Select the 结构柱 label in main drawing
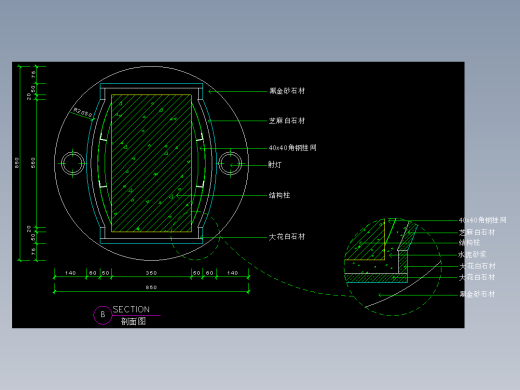Screen dimensions: 520x390 pyautogui.click(x=279, y=195)
